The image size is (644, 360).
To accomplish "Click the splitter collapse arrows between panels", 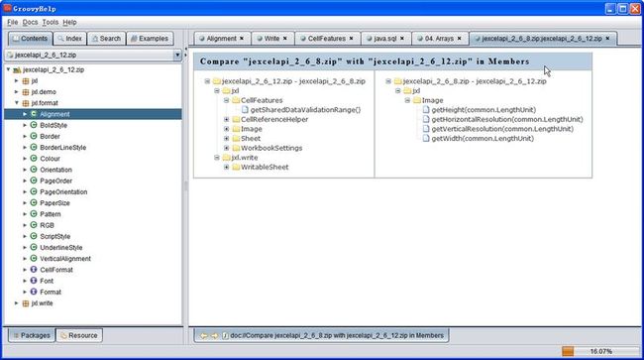I will [185, 53].
